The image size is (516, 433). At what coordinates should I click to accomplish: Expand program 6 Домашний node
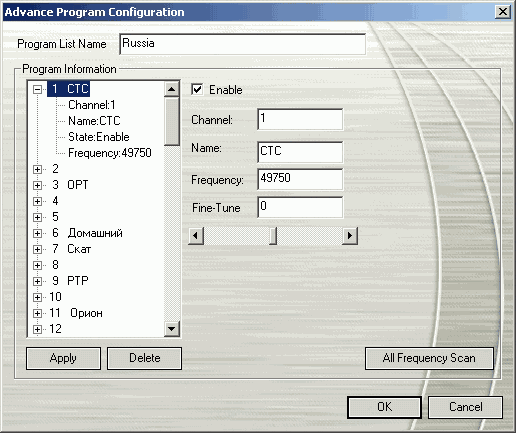point(37,233)
